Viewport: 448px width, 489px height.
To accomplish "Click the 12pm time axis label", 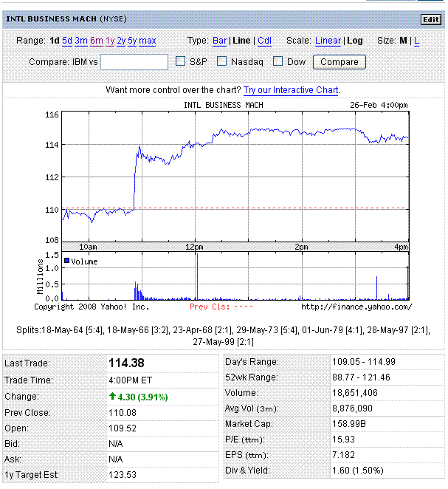I will (194, 247).
